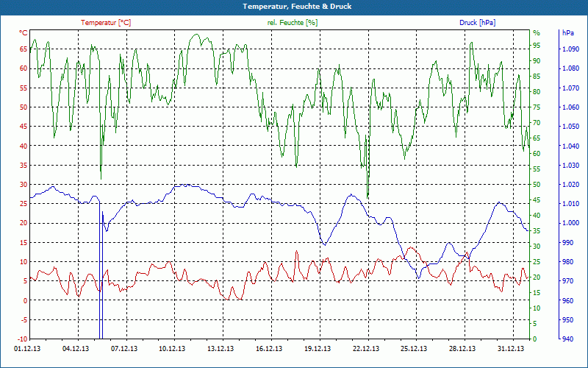588x368 pixels.
Task: Click the green humidity axis value 75
Action: coord(537,107)
